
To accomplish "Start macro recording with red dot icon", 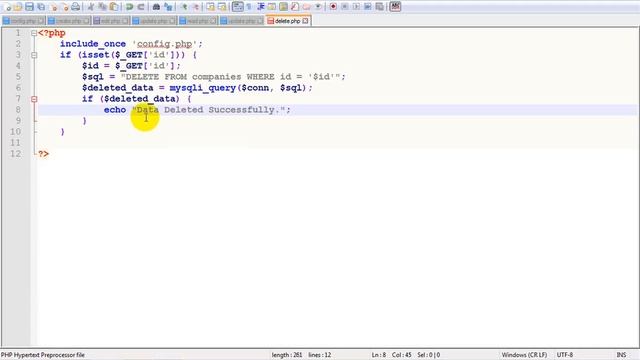I will (333, 7).
